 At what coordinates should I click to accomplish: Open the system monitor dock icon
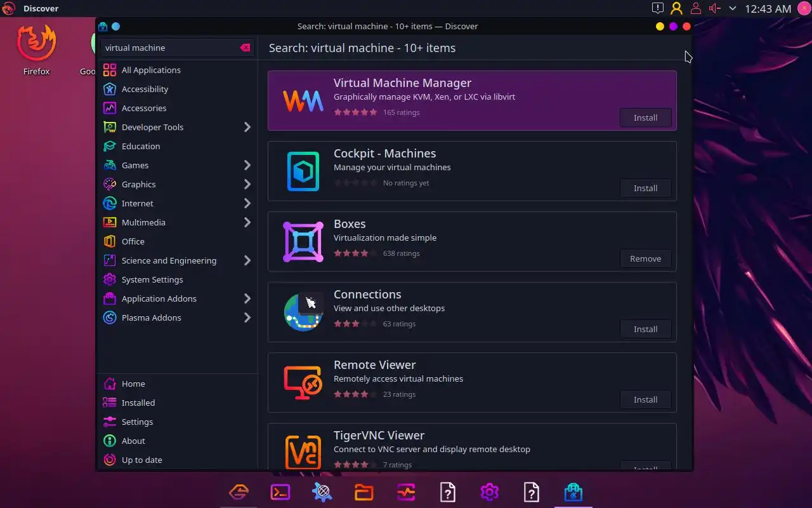tap(406, 492)
